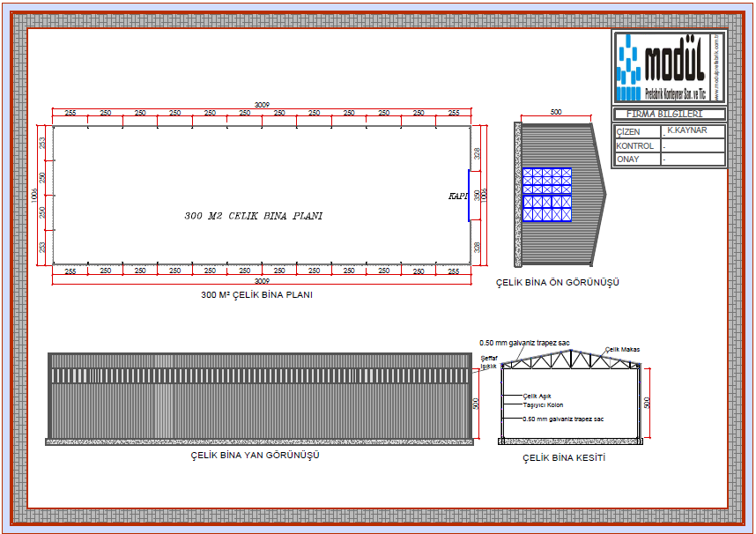The width and height of the screenshot is (756, 534).
Task: Click the Taşıyıcı Kolon annotation label
Action: 543,406
